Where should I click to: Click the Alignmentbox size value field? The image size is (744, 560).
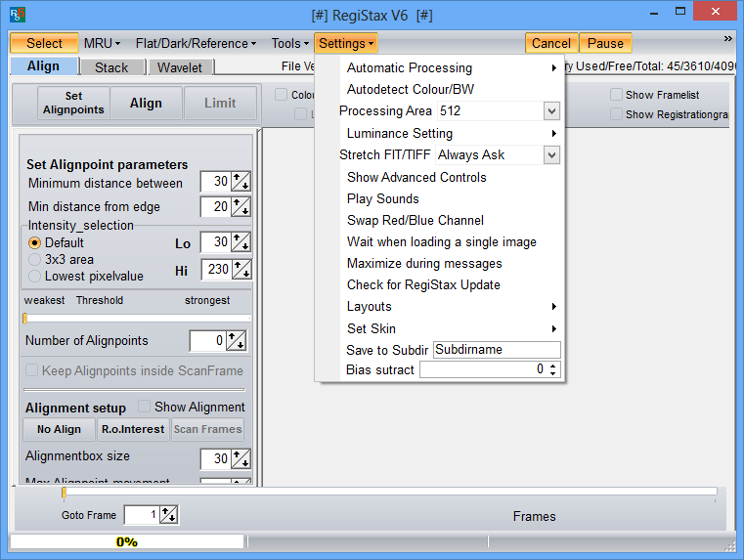pyautogui.click(x=216, y=459)
